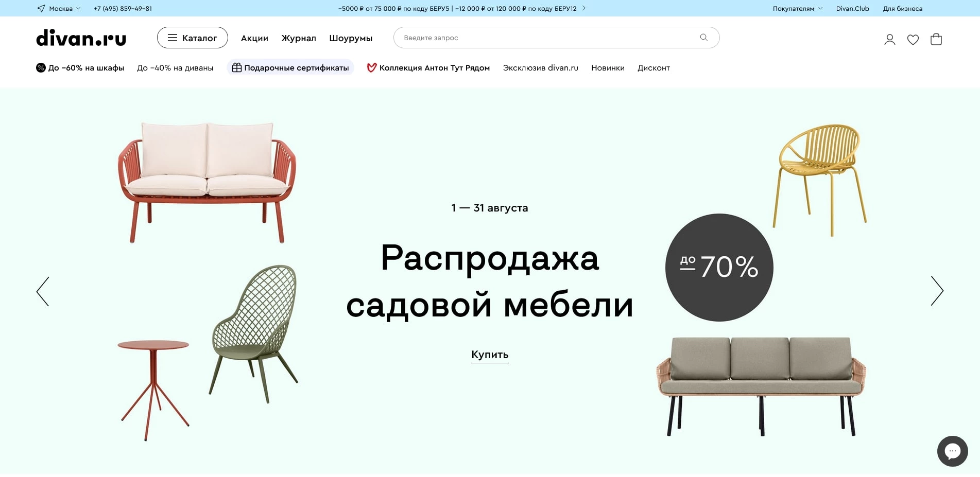Open the Divan.Club link

tap(852, 8)
